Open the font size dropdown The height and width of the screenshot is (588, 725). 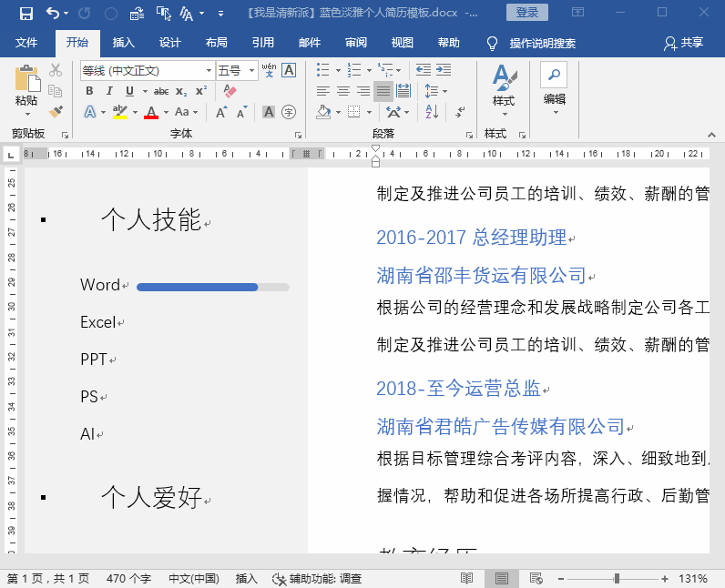click(251, 71)
